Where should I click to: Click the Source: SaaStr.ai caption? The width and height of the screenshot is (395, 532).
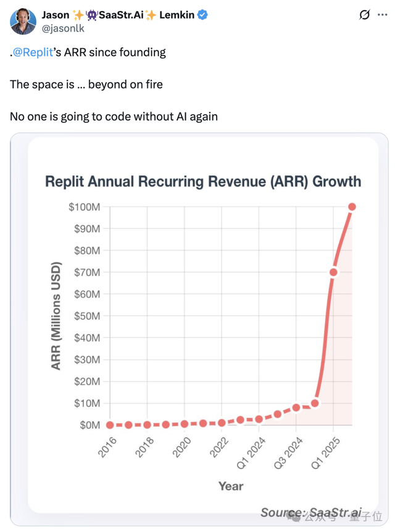coord(310,512)
